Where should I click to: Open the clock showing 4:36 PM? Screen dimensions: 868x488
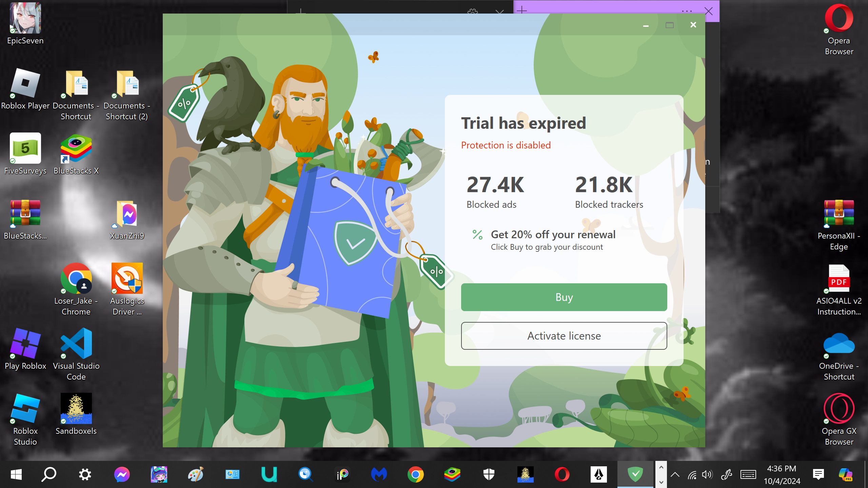pos(782,474)
